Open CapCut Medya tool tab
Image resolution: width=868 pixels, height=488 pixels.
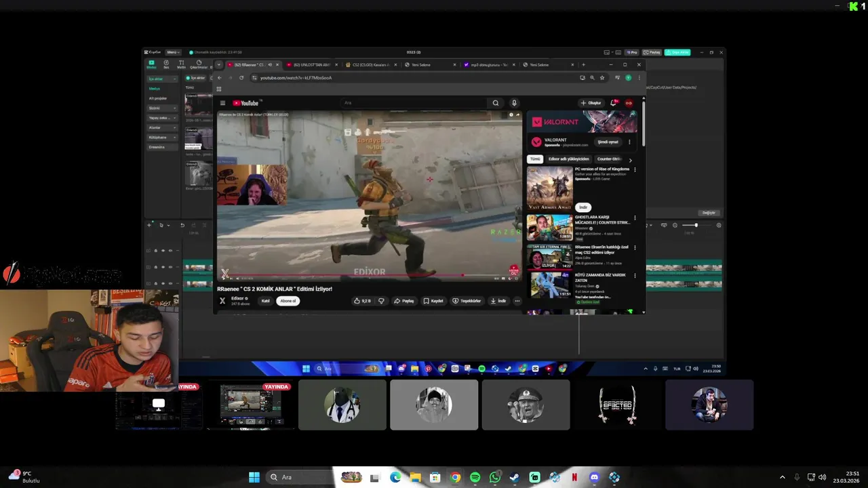pyautogui.click(x=152, y=64)
